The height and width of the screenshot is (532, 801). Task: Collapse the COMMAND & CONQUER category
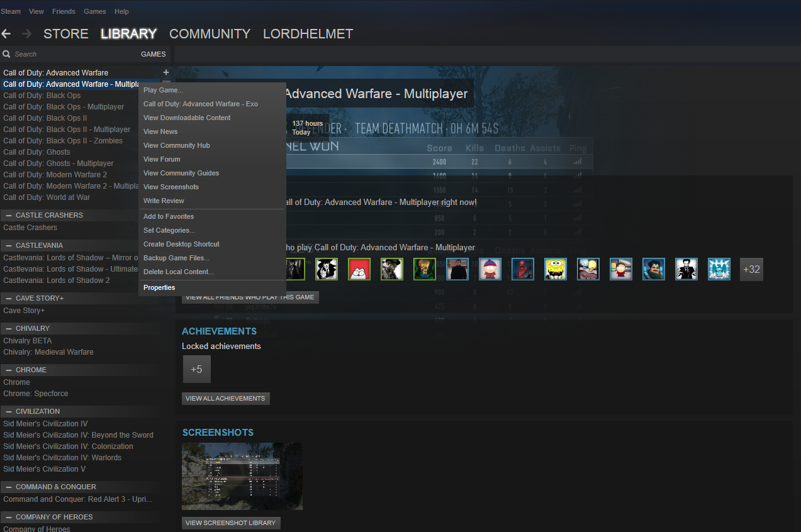(9, 487)
